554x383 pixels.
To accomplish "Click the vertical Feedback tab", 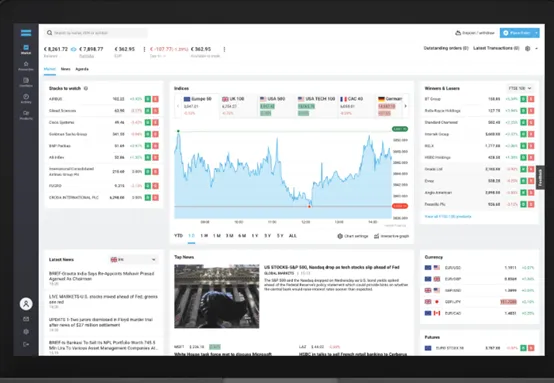I will tap(540, 178).
